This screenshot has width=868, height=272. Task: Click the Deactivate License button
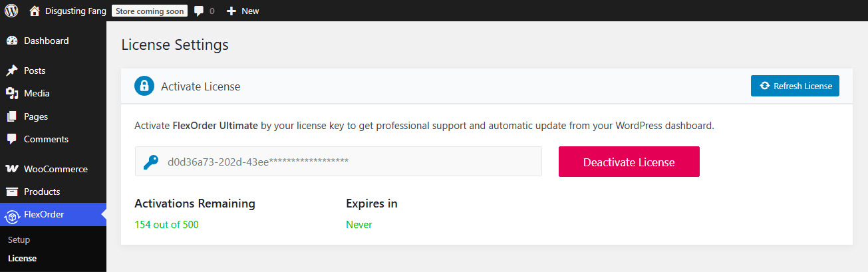tap(629, 162)
